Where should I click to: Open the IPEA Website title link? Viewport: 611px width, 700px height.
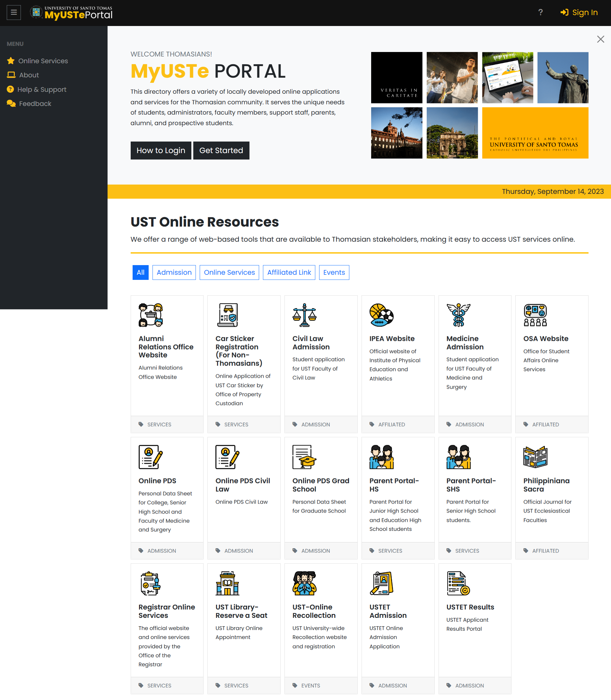(x=392, y=338)
